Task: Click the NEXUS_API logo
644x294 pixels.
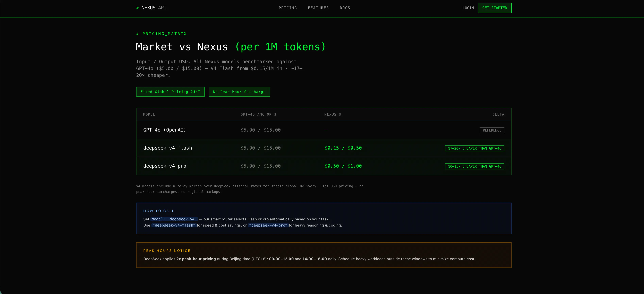Action: click(x=151, y=8)
